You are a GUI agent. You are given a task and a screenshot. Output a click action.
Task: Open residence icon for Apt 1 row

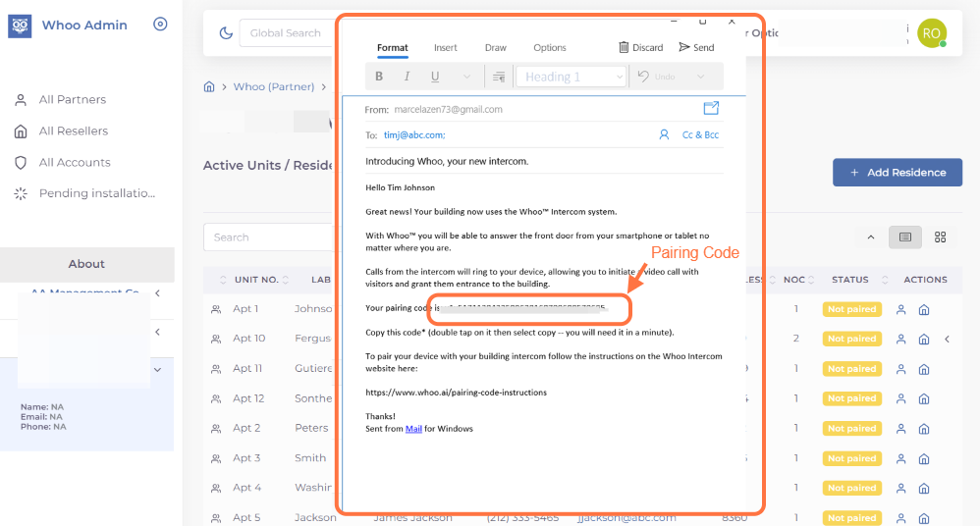(924, 309)
